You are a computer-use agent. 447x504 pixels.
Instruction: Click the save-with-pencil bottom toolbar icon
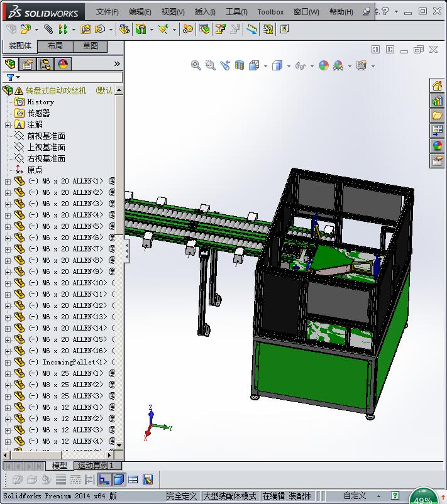point(148,480)
